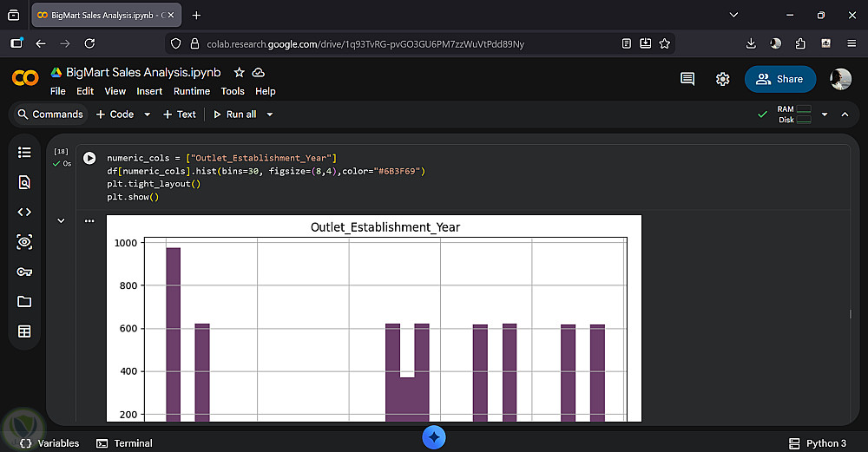Run the histogram code cell
The width and height of the screenshot is (868, 452).
tap(89, 158)
